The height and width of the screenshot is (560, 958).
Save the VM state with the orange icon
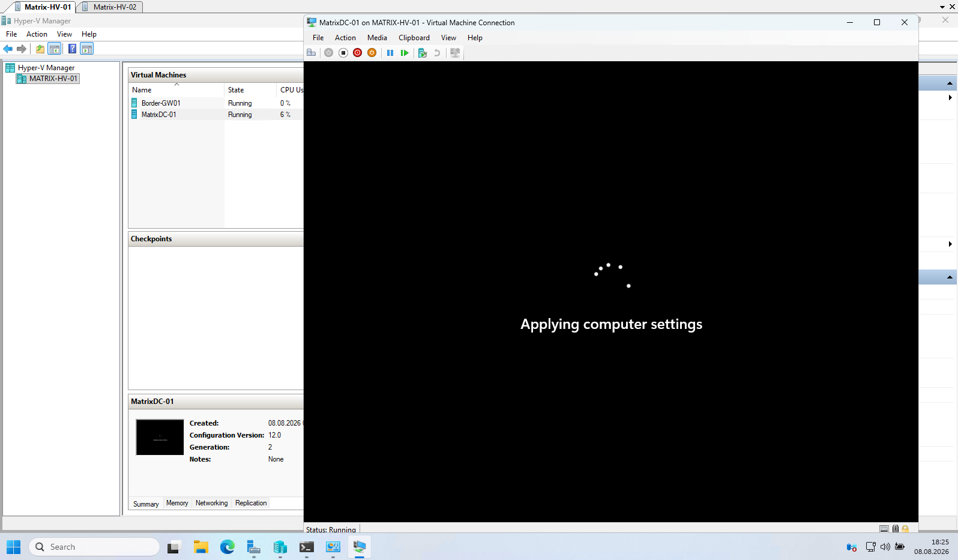[x=372, y=53]
